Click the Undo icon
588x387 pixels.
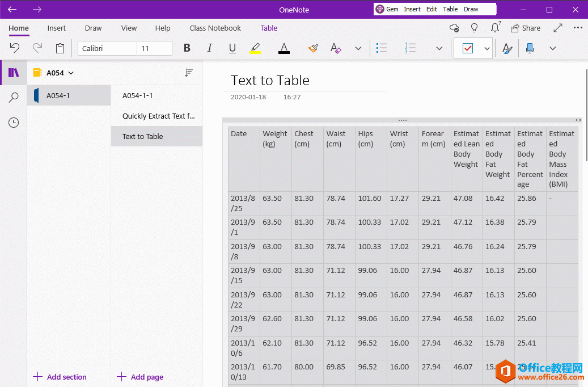click(x=15, y=48)
